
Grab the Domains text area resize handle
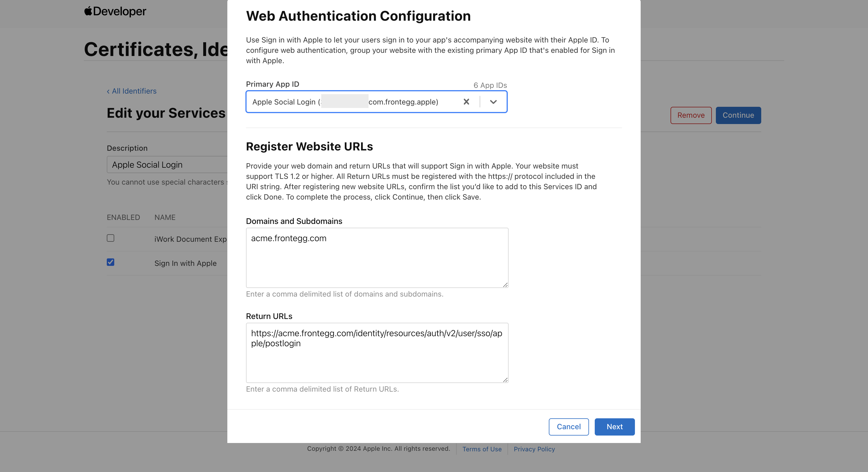505,285
